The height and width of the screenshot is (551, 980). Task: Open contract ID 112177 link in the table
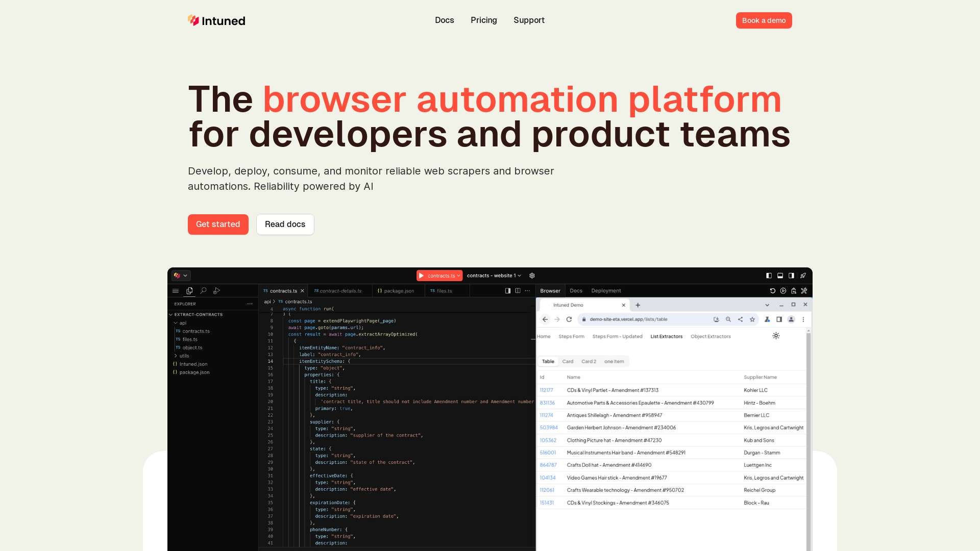tap(546, 390)
